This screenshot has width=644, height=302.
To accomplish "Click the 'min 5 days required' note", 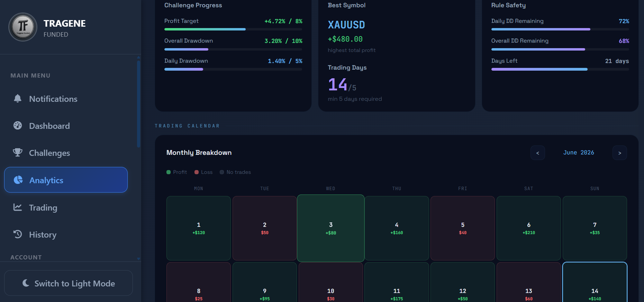I will (x=355, y=99).
